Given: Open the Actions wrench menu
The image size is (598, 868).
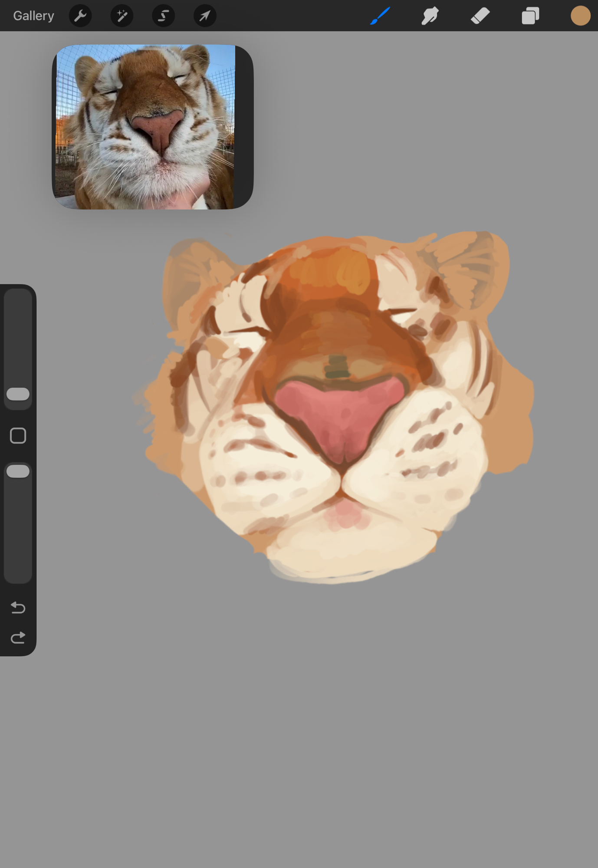Looking at the screenshot, I should 80,16.
